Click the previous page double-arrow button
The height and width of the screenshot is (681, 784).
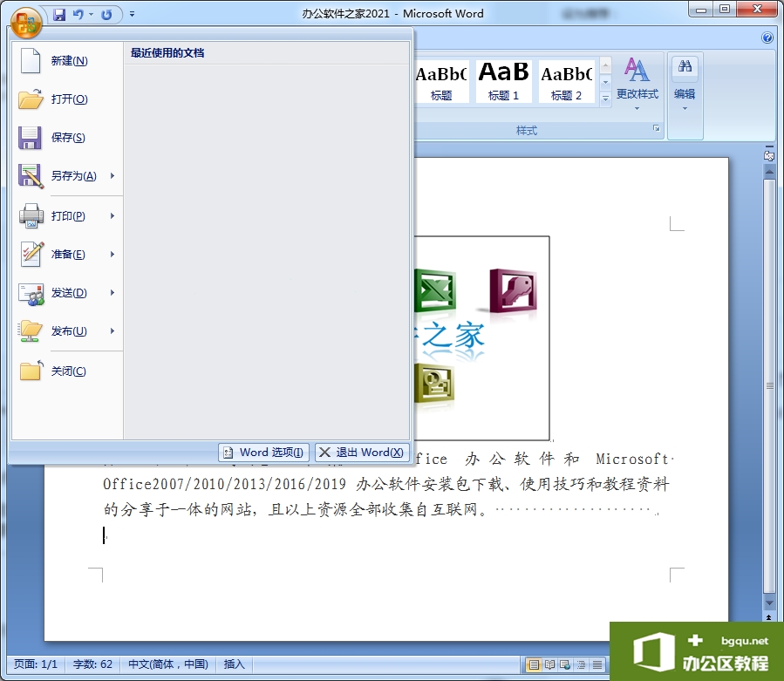[769, 617]
